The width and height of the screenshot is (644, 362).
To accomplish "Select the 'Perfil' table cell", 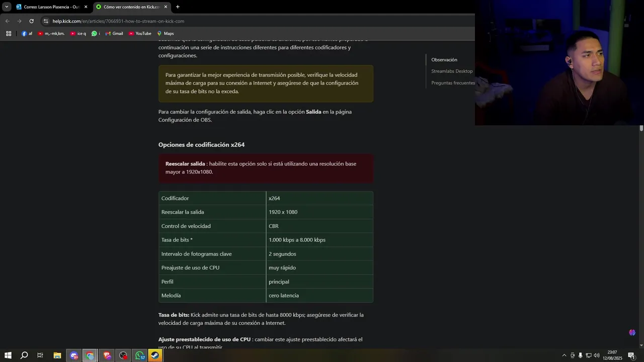I will (x=212, y=282).
